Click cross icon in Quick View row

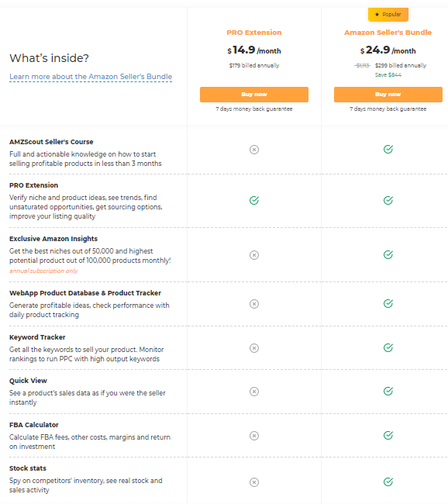254,392
